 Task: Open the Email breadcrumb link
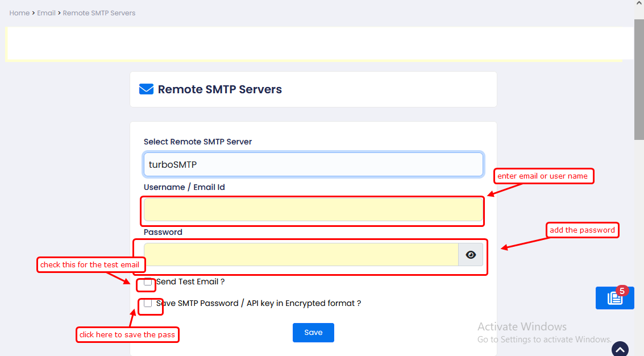(46, 13)
